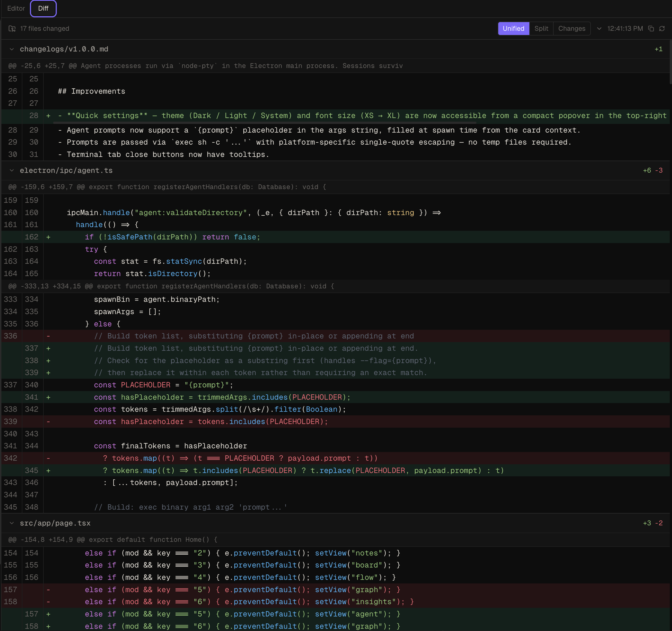Click the ## Improvements line
Screen dimensions: 672x631
(x=336, y=91)
